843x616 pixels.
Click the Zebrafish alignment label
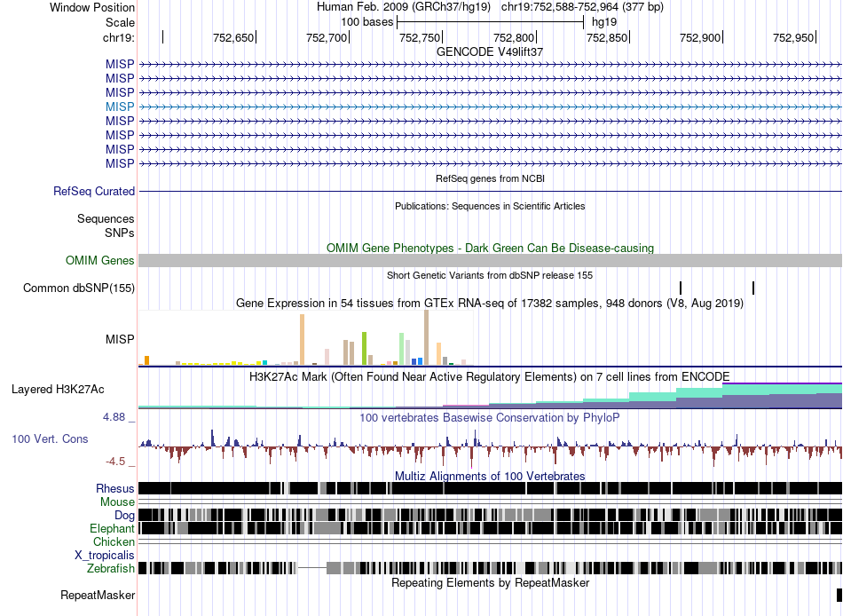coord(111,569)
